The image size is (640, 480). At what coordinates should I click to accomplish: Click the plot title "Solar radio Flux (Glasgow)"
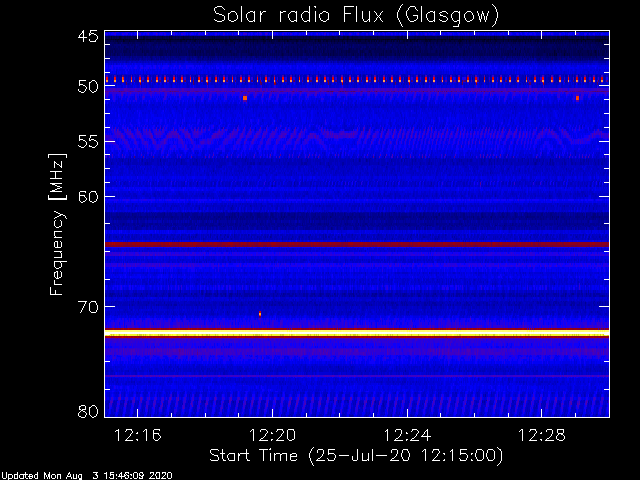pyautogui.click(x=356, y=15)
